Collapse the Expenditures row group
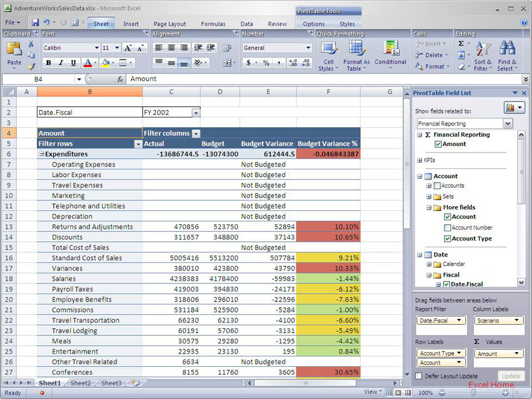This screenshot has width=532, height=399. click(42, 154)
